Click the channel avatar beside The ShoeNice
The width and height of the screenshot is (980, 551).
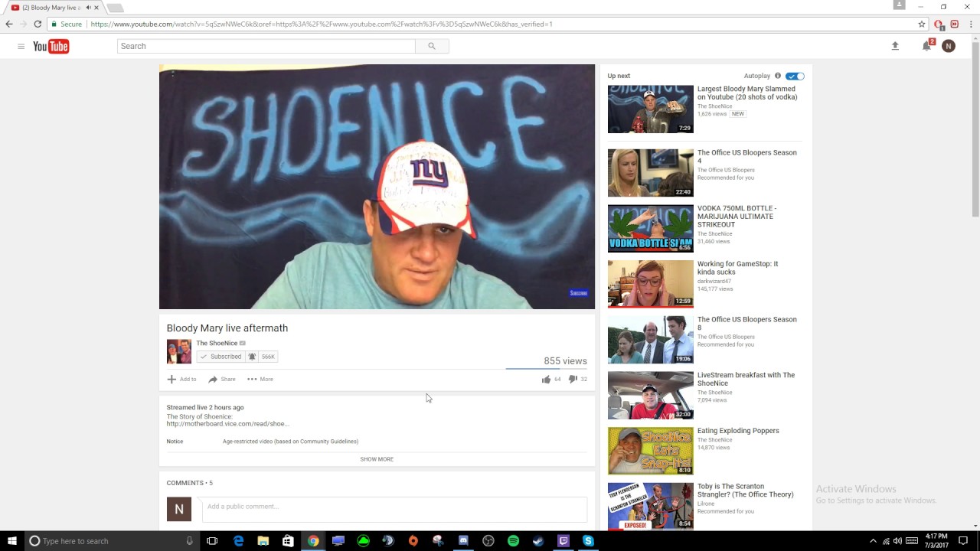pos(179,351)
